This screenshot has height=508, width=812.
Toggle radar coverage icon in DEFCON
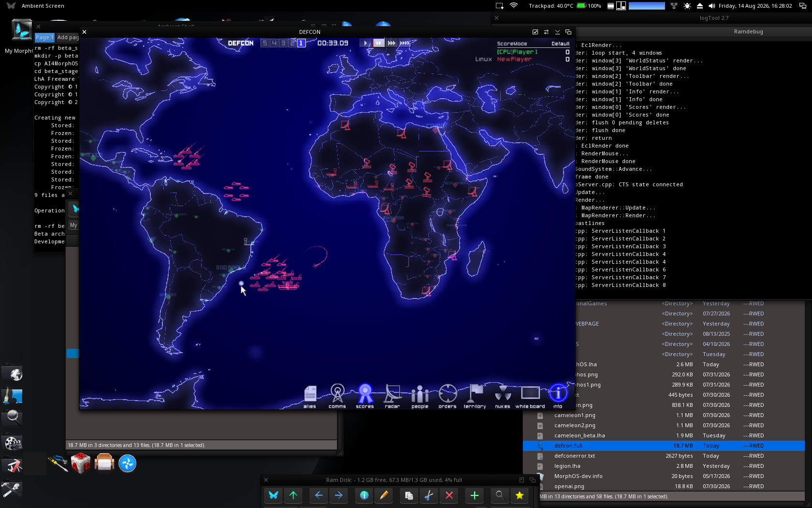point(392,396)
